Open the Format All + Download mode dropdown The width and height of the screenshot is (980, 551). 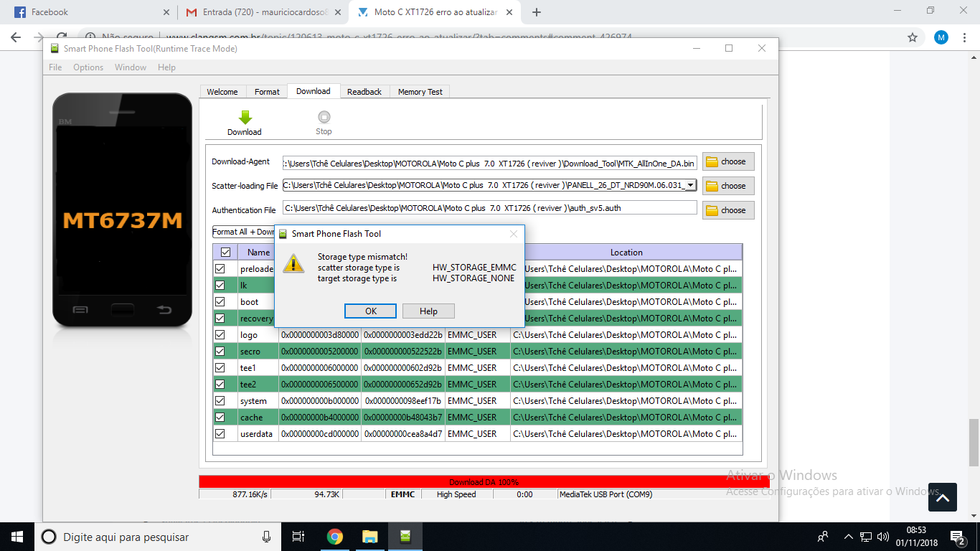point(244,232)
